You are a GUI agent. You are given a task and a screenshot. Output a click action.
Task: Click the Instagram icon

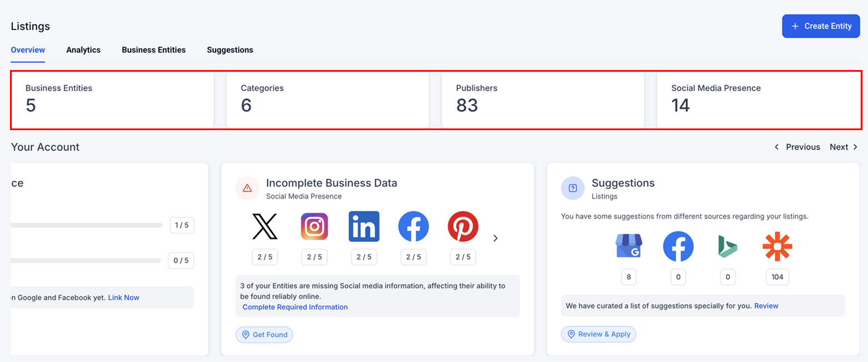point(314,227)
